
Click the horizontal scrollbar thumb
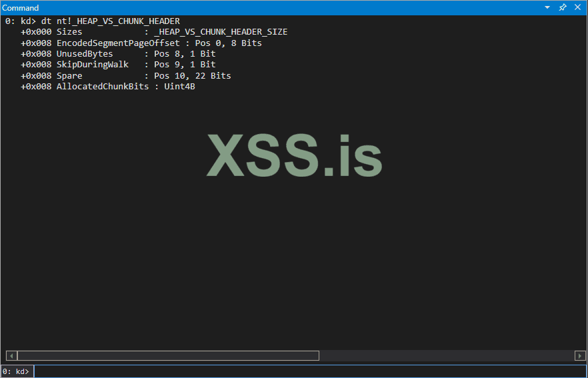[168, 355]
